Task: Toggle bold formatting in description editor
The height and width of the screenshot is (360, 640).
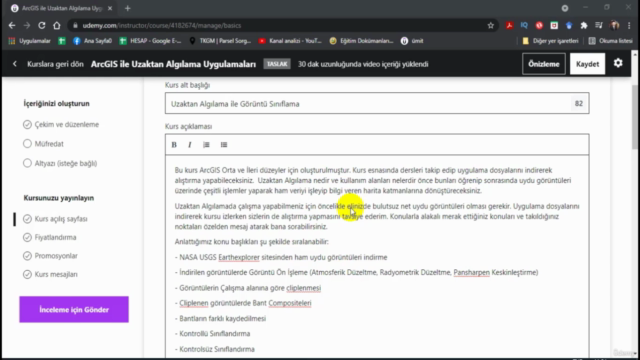Action: click(x=174, y=144)
